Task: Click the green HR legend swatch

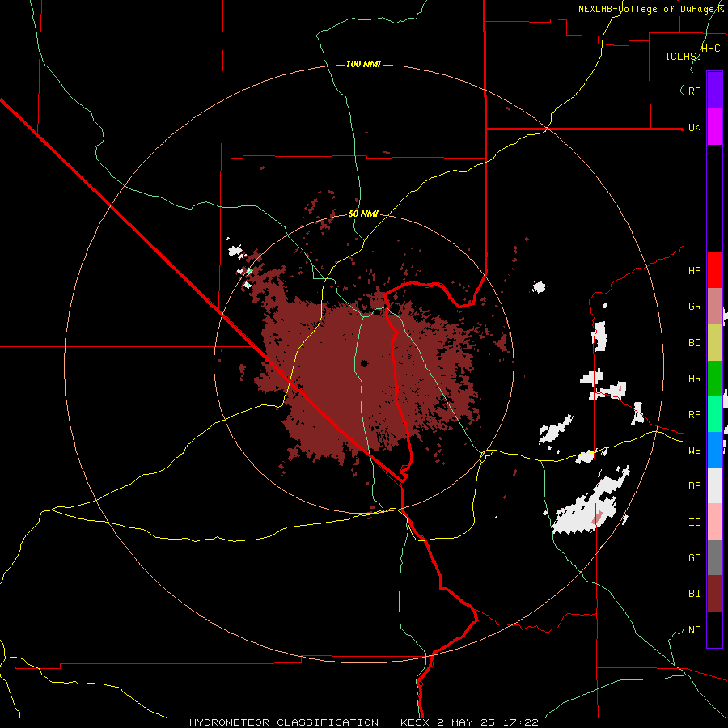Action: point(714,378)
